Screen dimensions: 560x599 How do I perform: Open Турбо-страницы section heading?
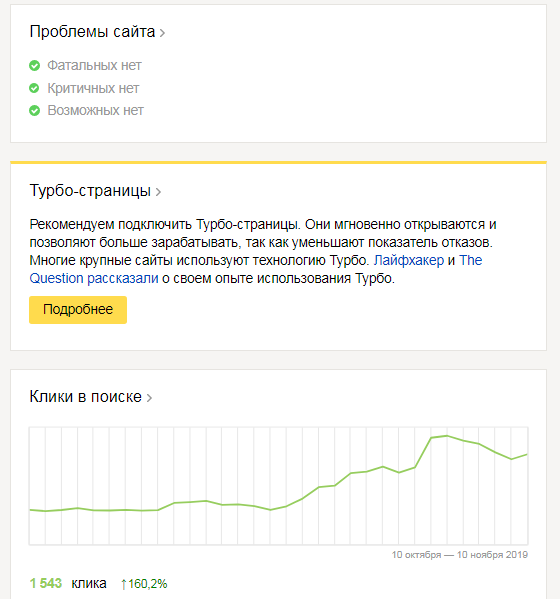tap(90, 191)
